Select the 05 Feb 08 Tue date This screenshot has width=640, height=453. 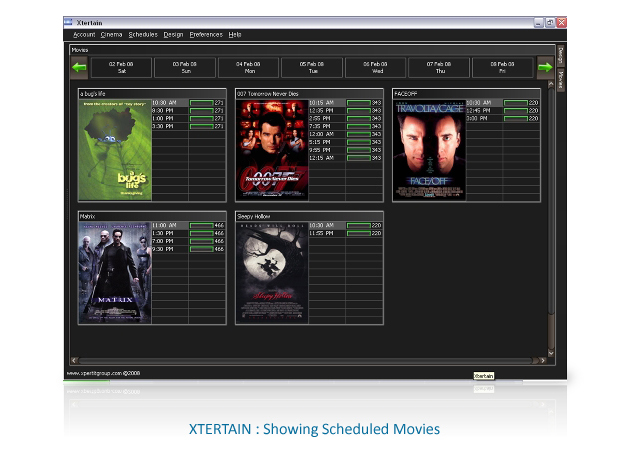point(312,67)
